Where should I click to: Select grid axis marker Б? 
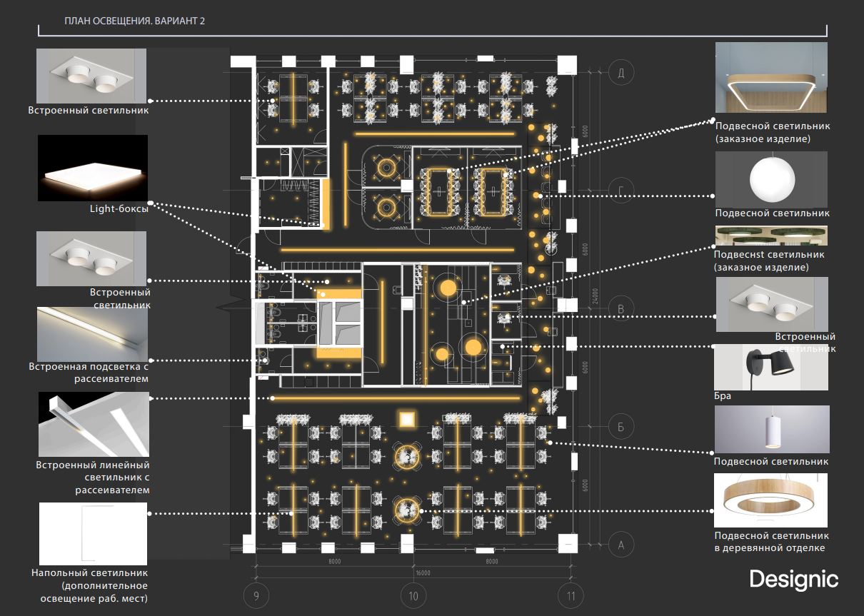pyautogui.click(x=621, y=427)
